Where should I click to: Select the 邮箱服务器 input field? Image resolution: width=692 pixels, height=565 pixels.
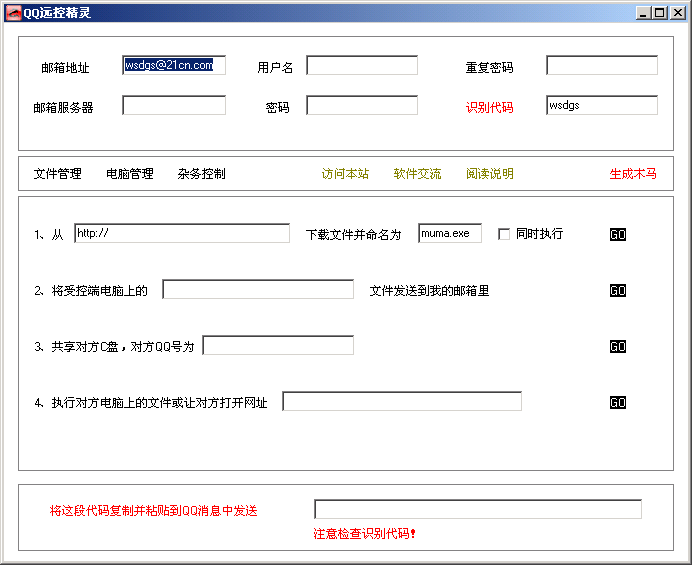click(x=174, y=106)
